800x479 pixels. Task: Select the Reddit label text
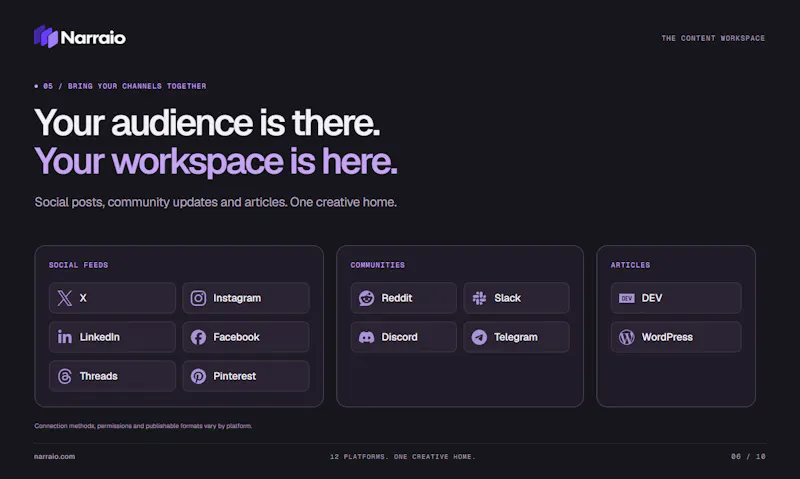pos(396,298)
